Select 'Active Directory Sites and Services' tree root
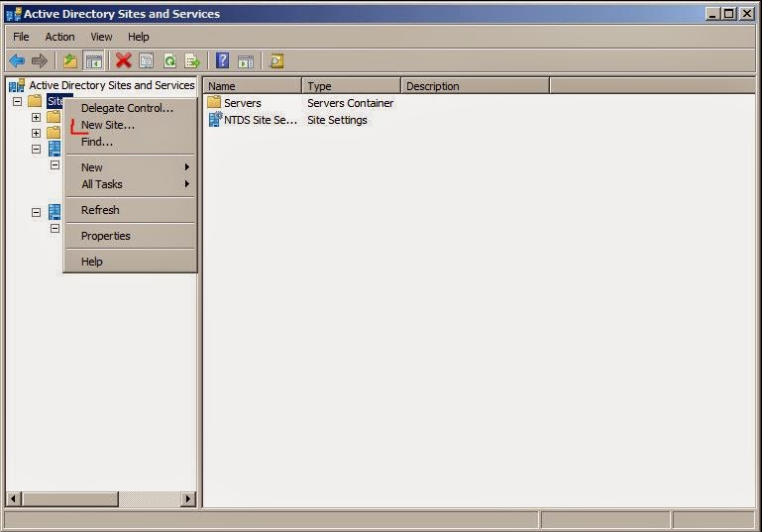762x532 pixels. click(x=112, y=85)
